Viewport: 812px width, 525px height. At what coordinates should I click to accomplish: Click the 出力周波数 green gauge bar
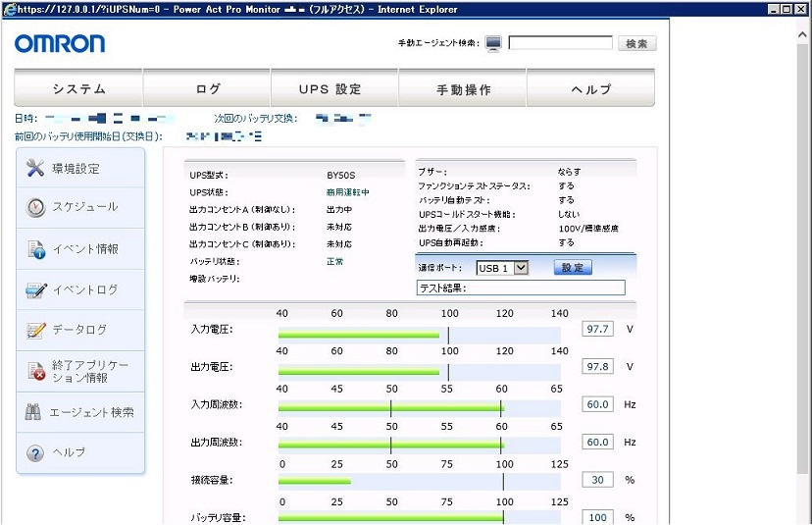pos(391,446)
